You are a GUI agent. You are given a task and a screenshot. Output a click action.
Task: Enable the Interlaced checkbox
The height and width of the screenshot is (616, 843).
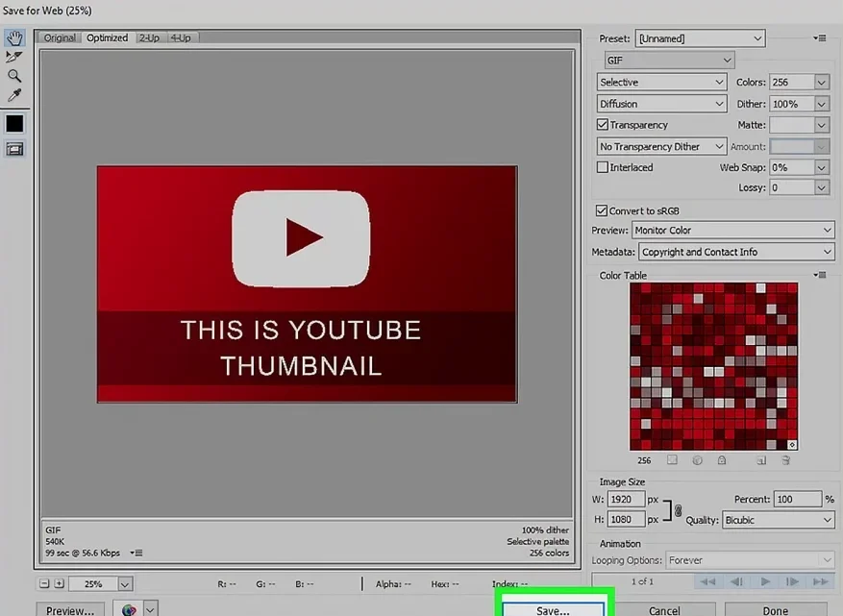[602, 167]
